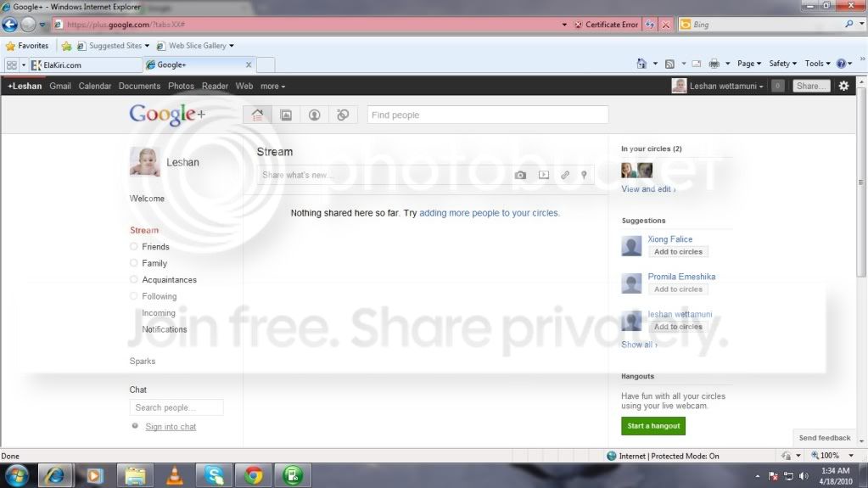
Task: Open Google Chrome from taskbar
Action: [254, 476]
